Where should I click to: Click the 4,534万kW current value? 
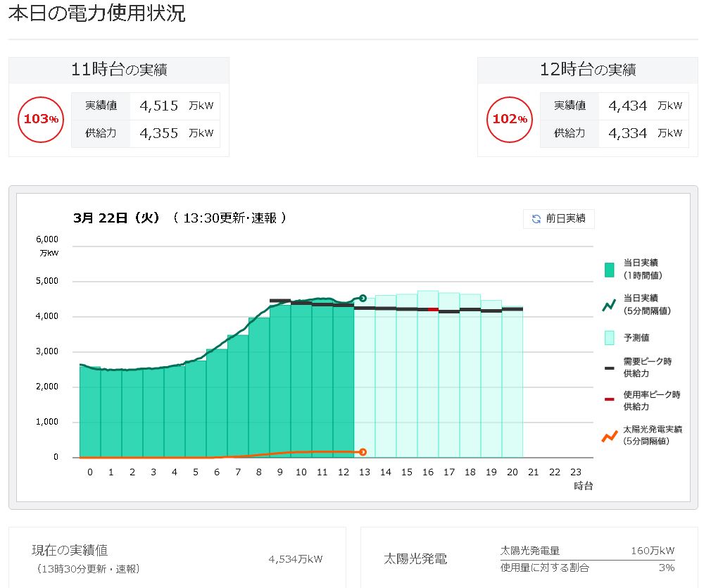(296, 559)
